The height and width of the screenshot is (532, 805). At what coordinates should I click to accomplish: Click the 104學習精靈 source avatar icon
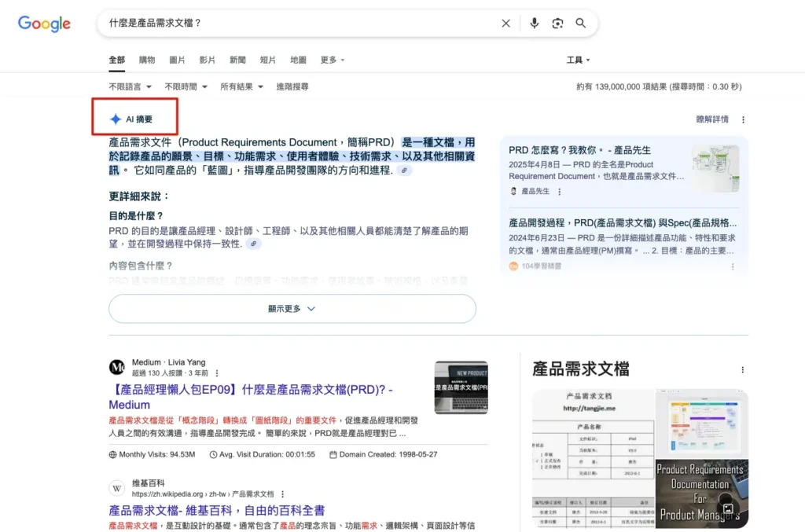point(513,266)
